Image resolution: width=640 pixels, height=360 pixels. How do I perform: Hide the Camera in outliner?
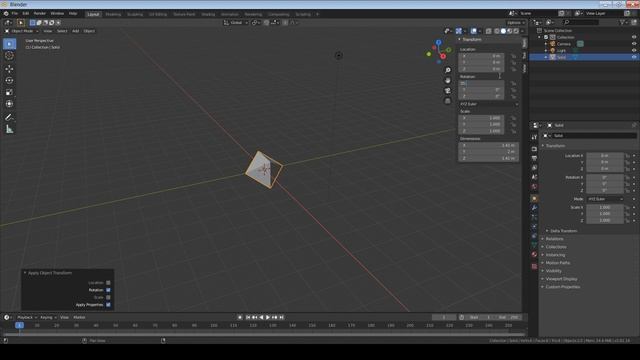click(634, 44)
